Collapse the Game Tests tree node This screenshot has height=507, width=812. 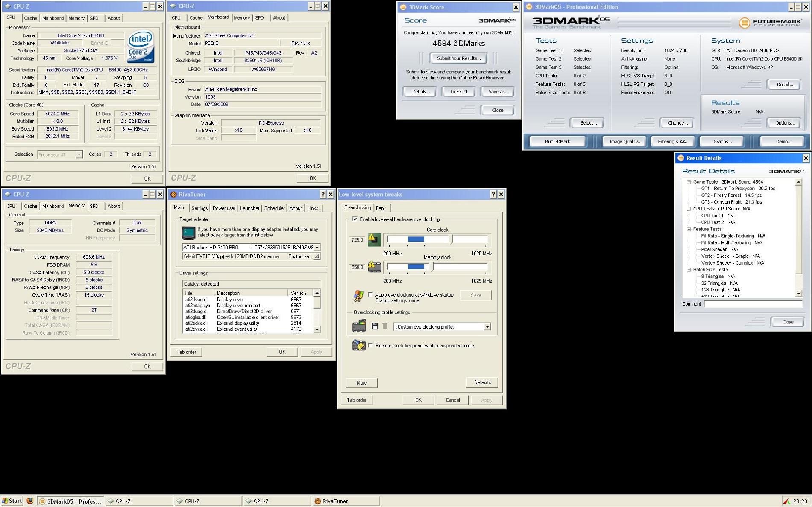click(689, 182)
